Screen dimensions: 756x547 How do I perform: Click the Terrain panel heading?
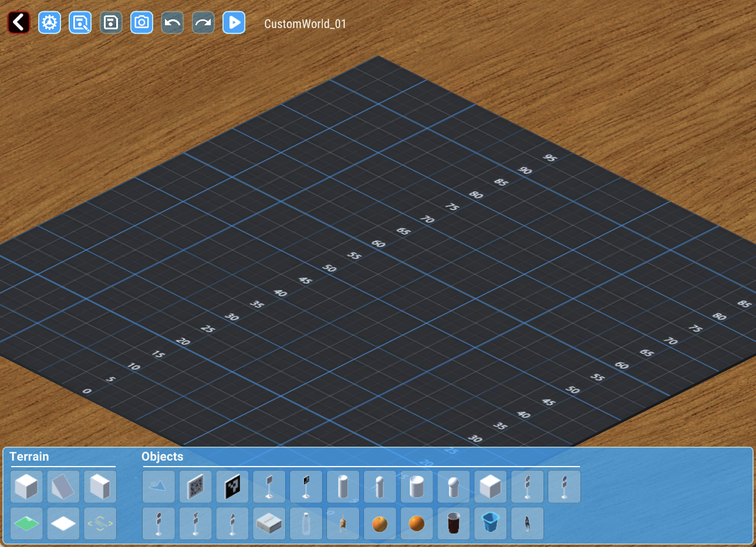point(29,457)
